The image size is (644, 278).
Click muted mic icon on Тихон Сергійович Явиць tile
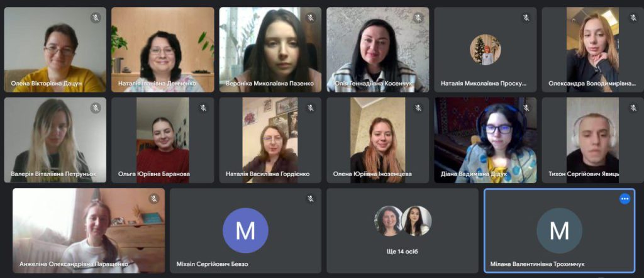tap(634, 108)
